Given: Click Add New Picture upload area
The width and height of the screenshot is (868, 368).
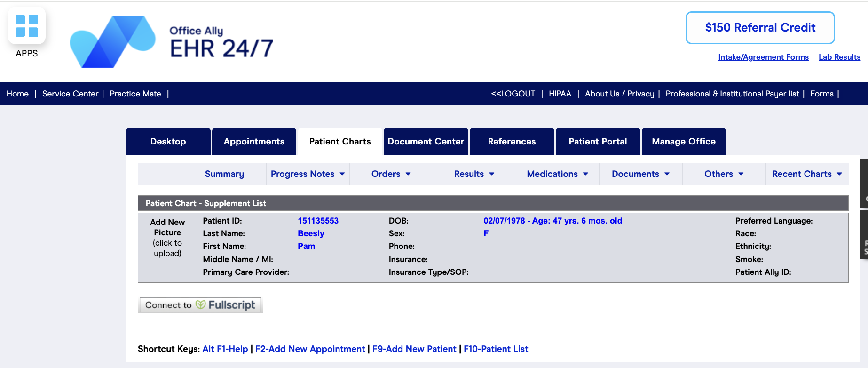Looking at the screenshot, I should click(167, 238).
